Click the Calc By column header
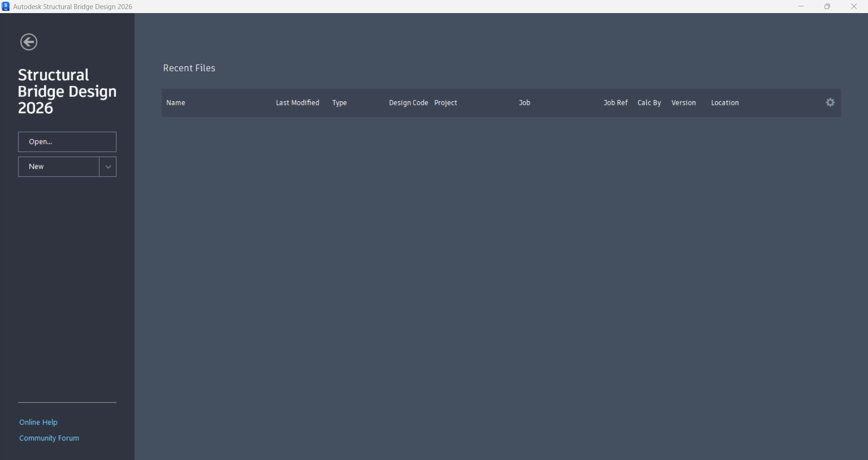868x460 pixels. 649,103
